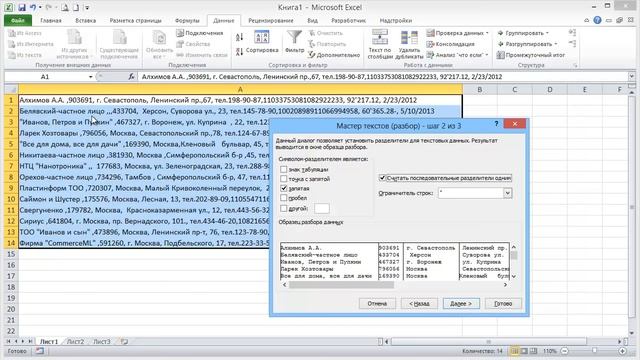Switch to sheet tab Лист3

click(102, 341)
